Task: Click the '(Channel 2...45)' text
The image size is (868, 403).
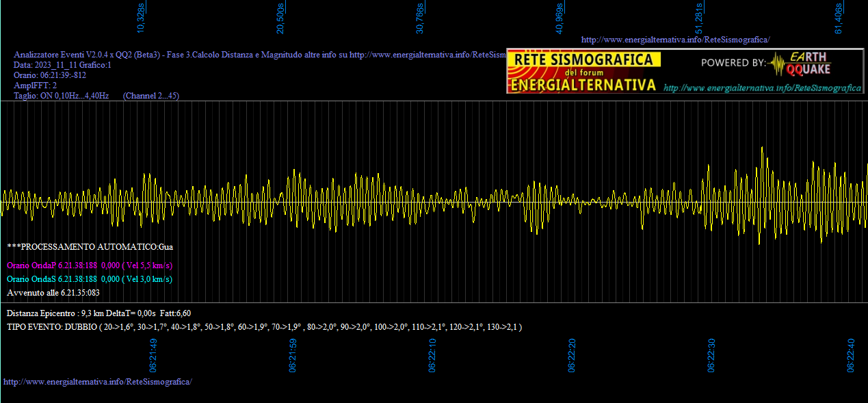Action: (x=151, y=96)
